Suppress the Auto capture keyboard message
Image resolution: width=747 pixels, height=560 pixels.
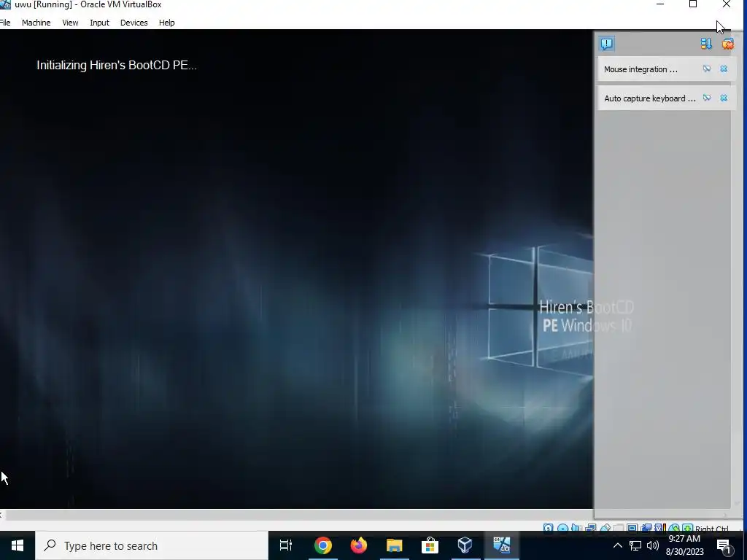[x=706, y=98]
